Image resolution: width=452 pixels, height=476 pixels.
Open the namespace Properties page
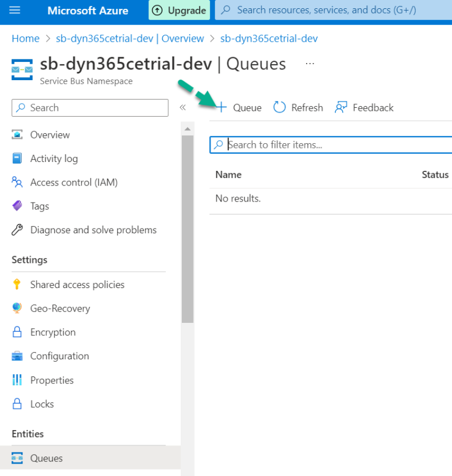point(51,380)
